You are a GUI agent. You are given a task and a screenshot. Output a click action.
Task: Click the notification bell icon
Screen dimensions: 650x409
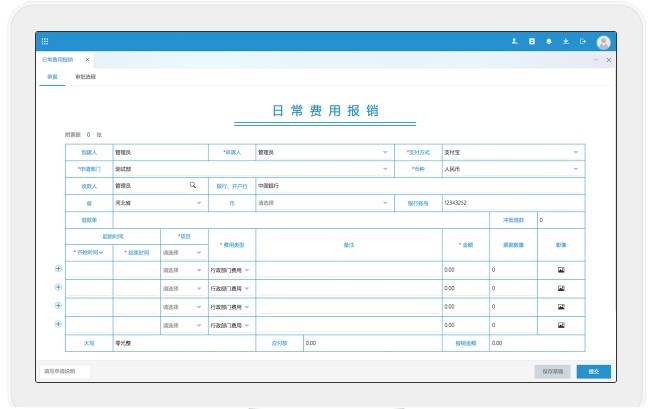(549, 41)
